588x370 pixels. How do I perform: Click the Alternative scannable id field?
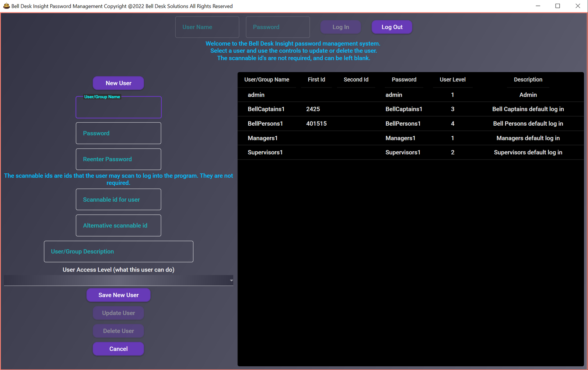click(x=118, y=225)
